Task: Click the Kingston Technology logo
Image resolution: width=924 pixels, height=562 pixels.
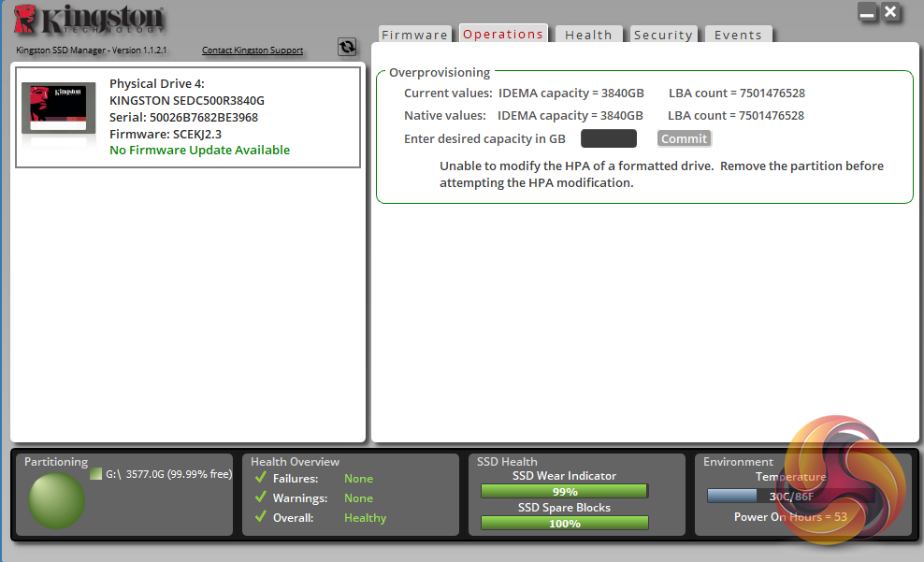Action: pyautogui.click(x=89, y=20)
